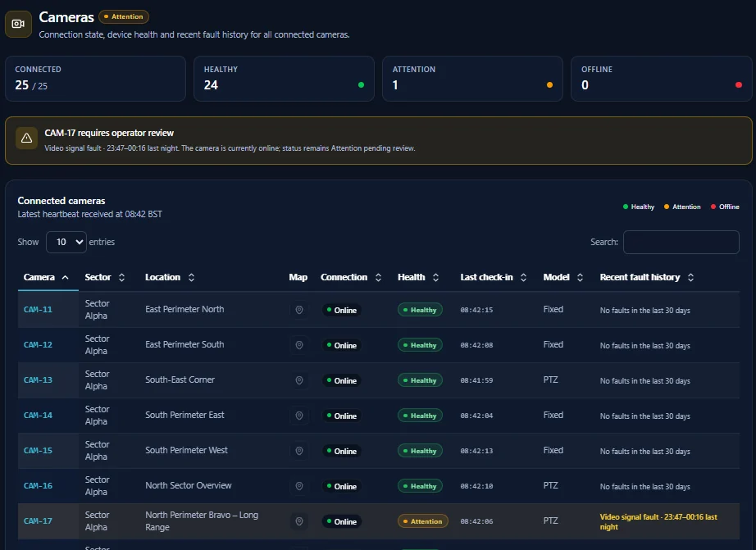The width and height of the screenshot is (756, 550).
Task: Open the CAM-17 camera link
Action: (38, 520)
